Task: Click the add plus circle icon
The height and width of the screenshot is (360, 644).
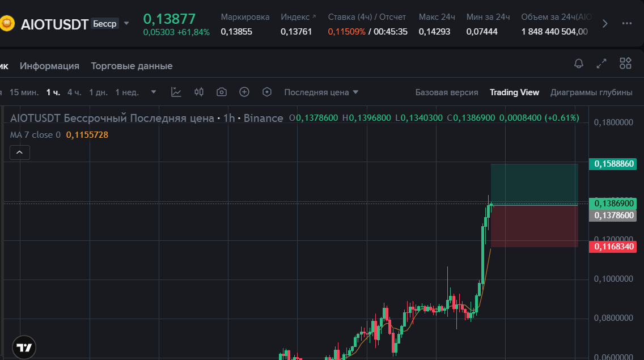Action: 244,92
